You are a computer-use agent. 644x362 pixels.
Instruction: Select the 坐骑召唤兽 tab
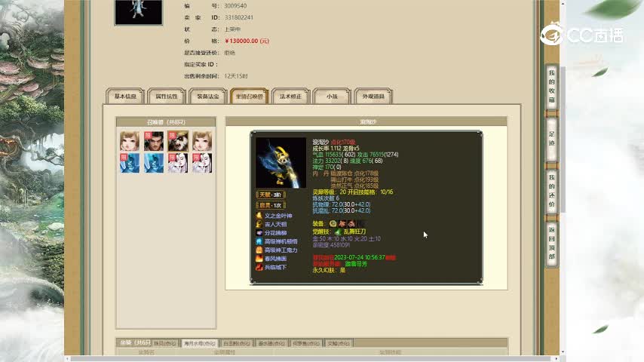pos(250,96)
